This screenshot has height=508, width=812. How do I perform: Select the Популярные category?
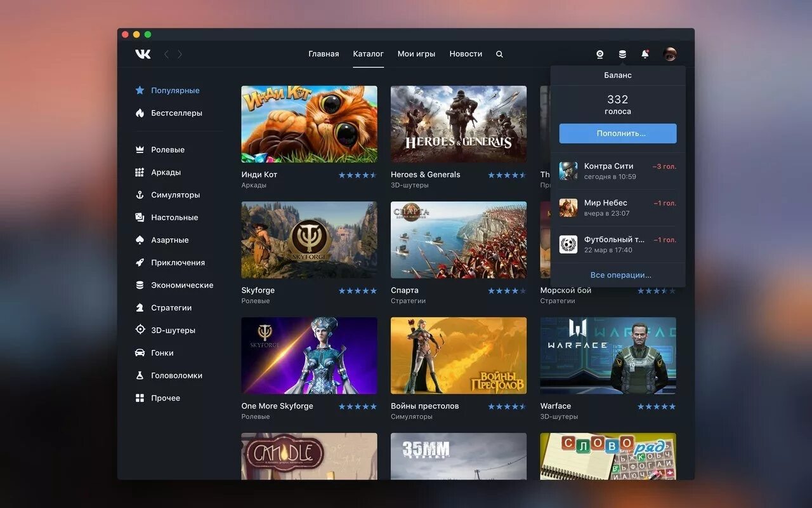175,90
